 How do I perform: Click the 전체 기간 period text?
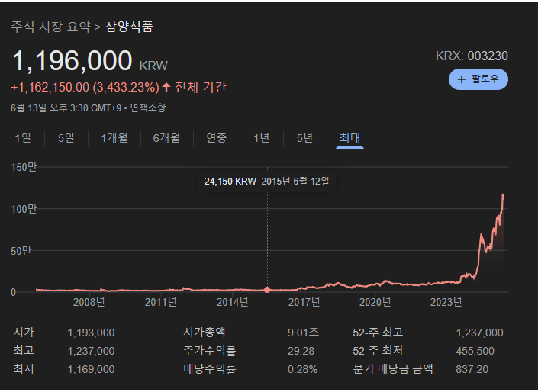click(x=201, y=88)
